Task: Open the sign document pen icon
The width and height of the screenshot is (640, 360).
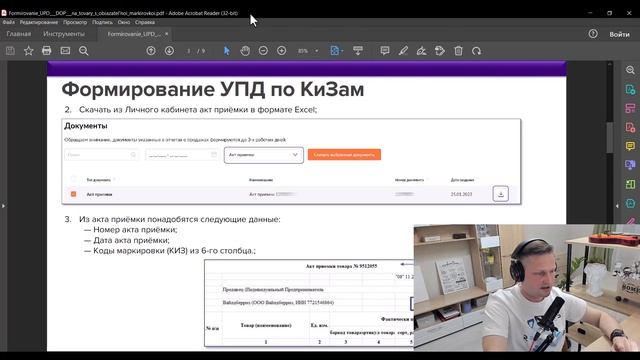Action: point(421,51)
